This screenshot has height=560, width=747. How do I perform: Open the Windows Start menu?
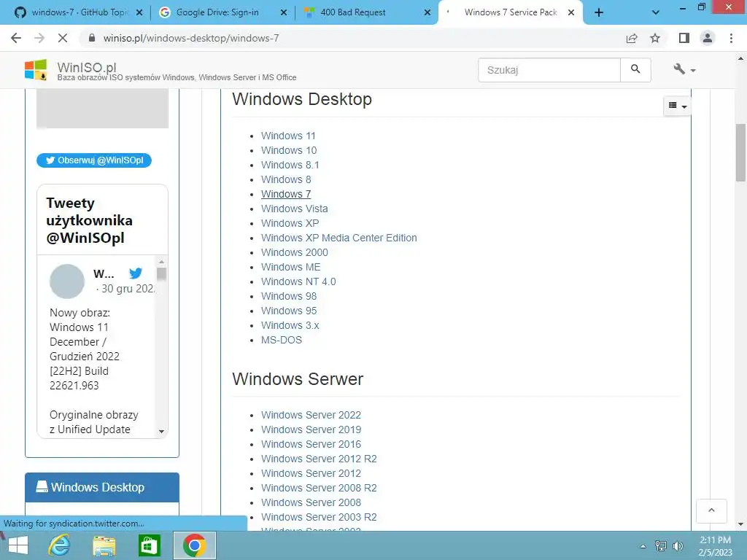point(18,545)
